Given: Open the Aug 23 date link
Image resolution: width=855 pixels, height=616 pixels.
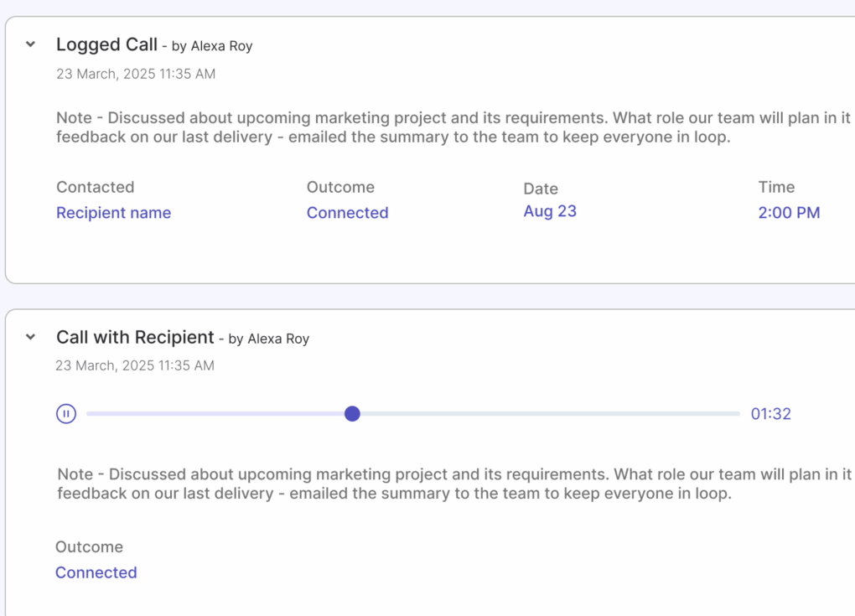Looking at the screenshot, I should 550,211.
